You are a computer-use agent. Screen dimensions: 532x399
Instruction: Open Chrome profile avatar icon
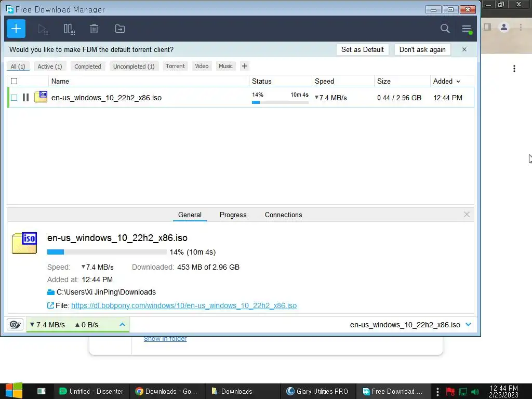(x=504, y=27)
